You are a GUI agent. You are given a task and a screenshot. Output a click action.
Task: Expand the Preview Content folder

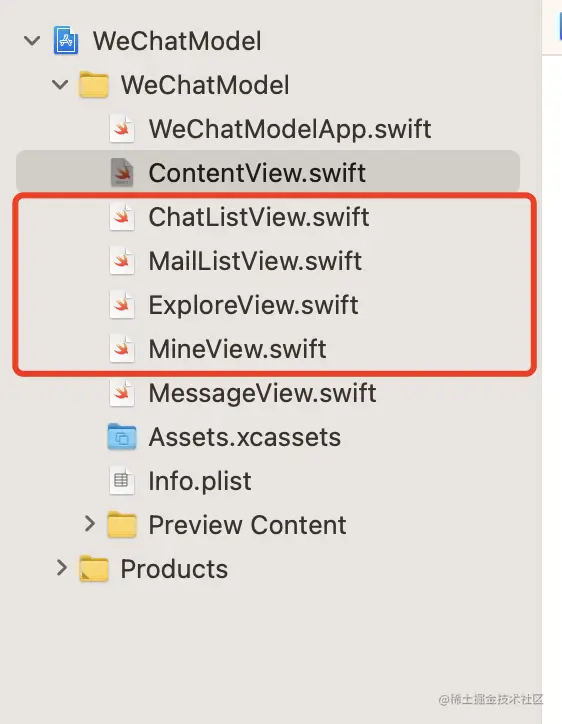tap(90, 524)
